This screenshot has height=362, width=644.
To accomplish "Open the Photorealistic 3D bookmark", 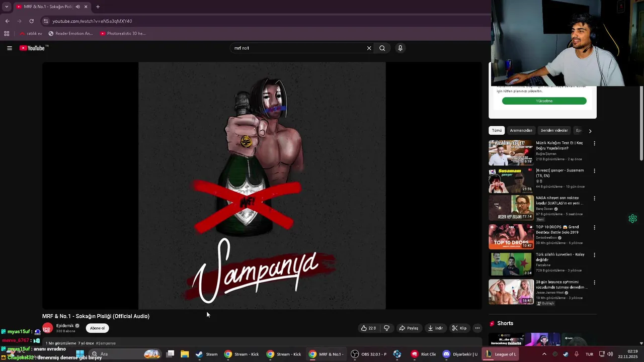I will [123, 34].
